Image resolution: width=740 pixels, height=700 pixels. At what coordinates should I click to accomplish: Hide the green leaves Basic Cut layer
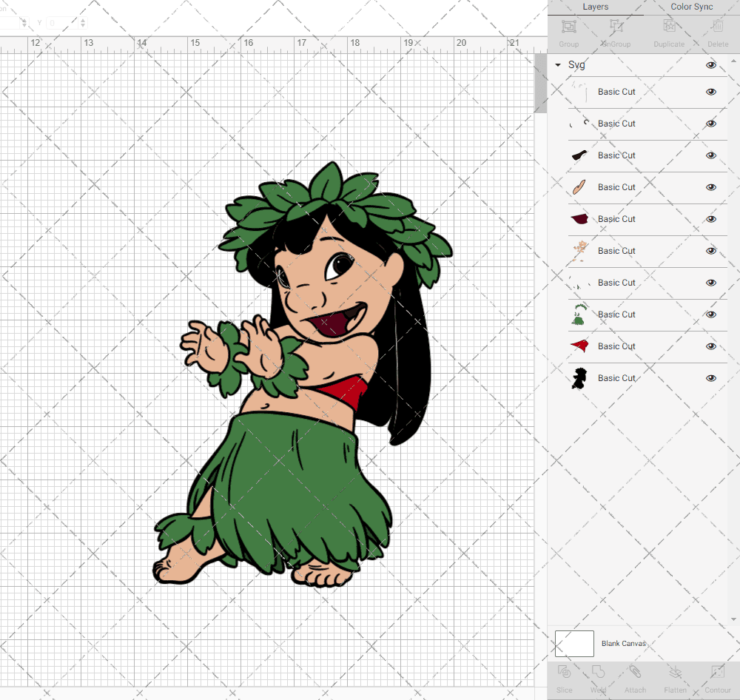tap(710, 314)
